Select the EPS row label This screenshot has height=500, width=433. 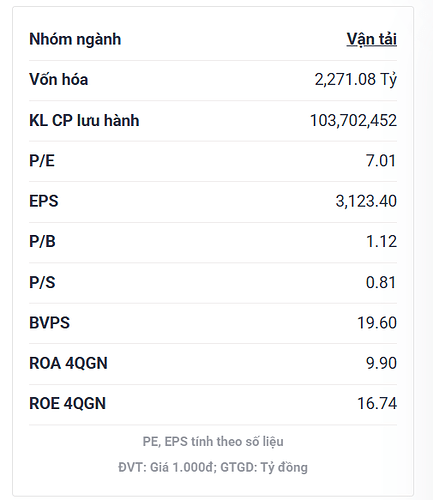pyautogui.click(x=44, y=201)
